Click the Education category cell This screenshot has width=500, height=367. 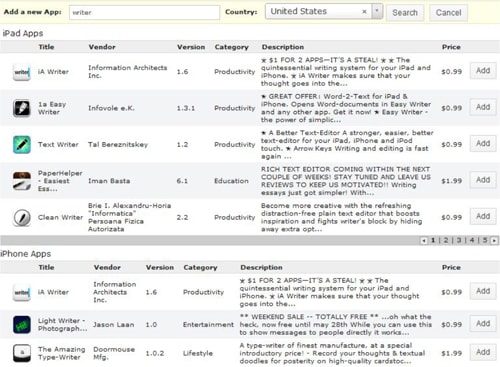231,181
